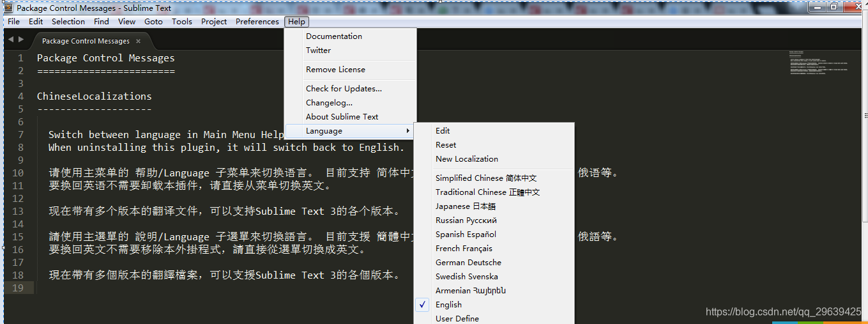The width and height of the screenshot is (868, 324).
Task: Choose Twitter from Help menu
Action: click(351, 50)
